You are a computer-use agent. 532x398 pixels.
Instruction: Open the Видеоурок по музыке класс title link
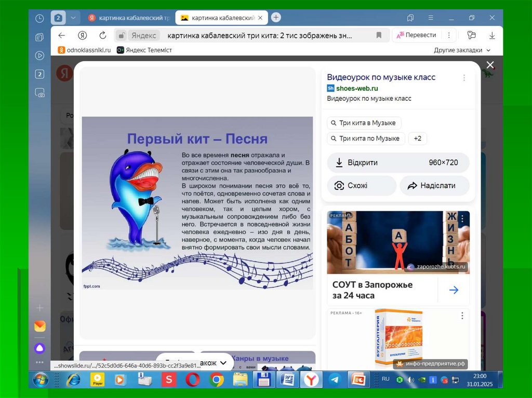point(381,77)
